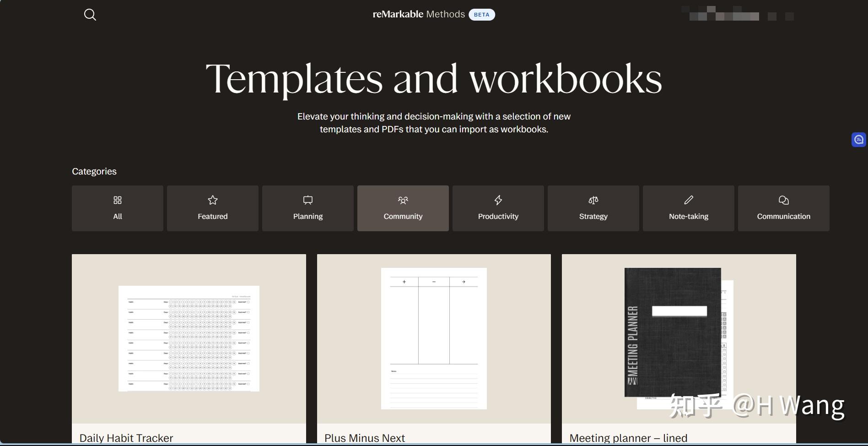Click the BETA badge
The width and height of the screenshot is (868, 446).
481,15
